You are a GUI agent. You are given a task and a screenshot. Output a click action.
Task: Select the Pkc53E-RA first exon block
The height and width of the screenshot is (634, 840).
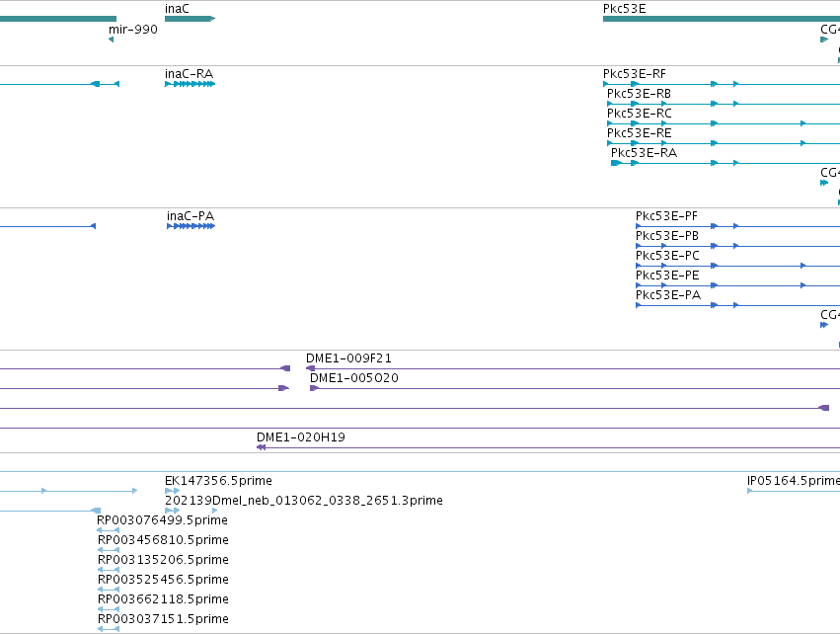tap(616, 163)
